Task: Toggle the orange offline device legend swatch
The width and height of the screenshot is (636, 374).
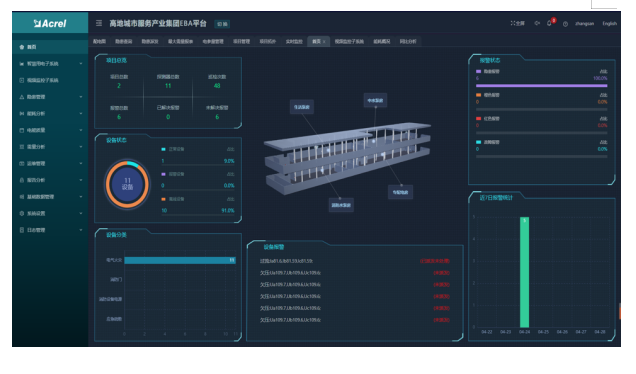Action: 163,199
